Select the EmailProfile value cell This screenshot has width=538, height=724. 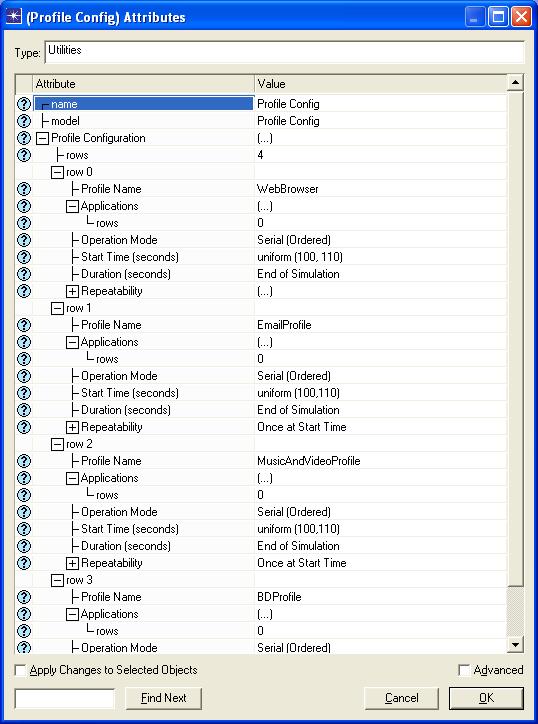380,325
